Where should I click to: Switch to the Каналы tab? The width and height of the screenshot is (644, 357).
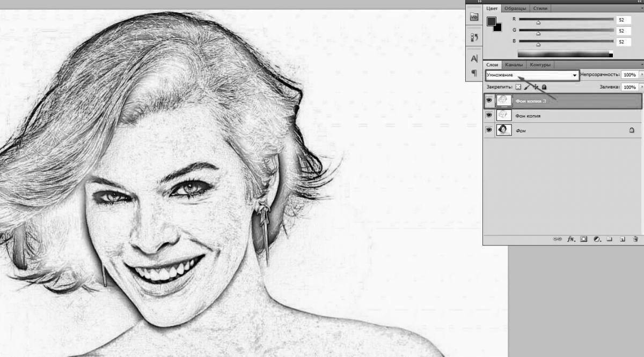(x=515, y=64)
